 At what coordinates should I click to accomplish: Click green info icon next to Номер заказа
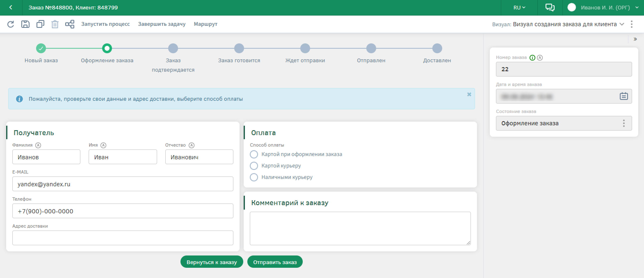532,58
